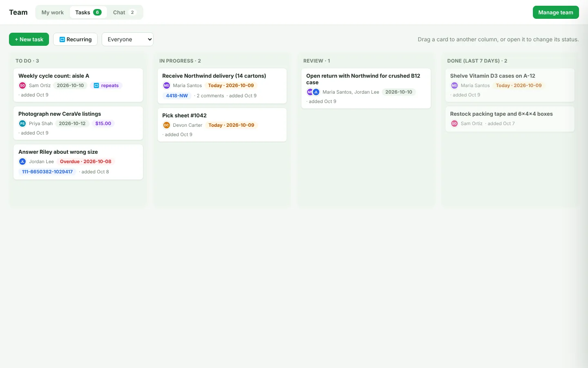
Task: Click the 2026-10-10 due date on Weekly cycle count
Action: [70, 85]
